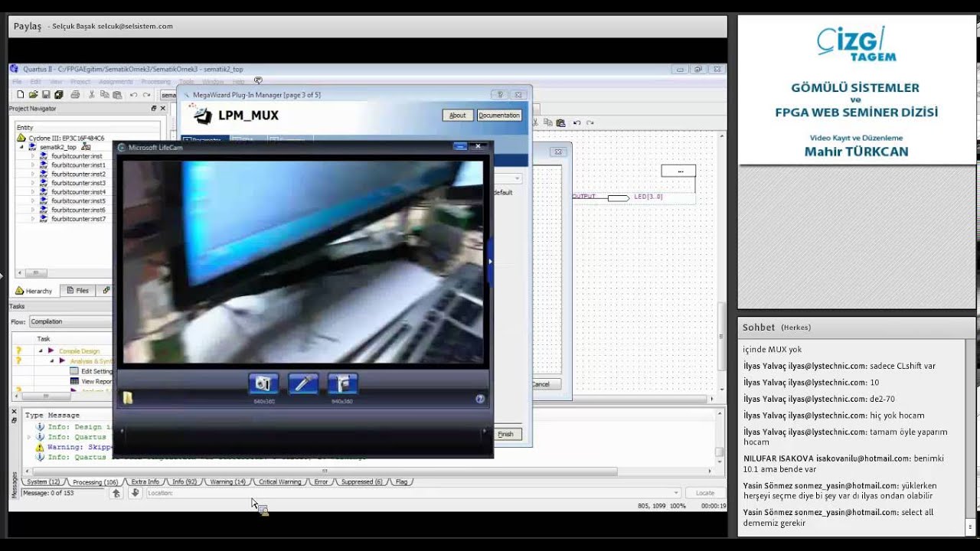Screen dimensions: 980x551
Task: Click the LifeCam record video button
Action: (343, 383)
